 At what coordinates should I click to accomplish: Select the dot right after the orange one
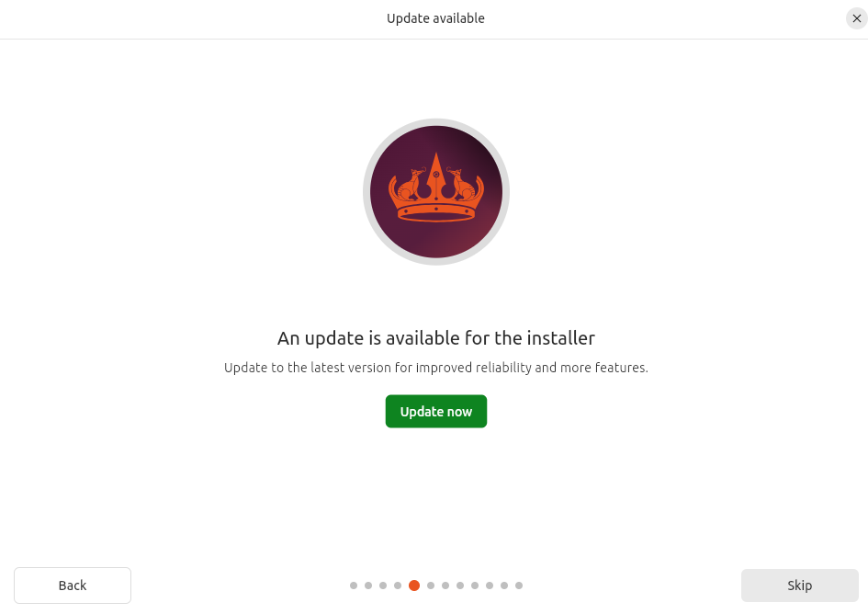point(431,586)
